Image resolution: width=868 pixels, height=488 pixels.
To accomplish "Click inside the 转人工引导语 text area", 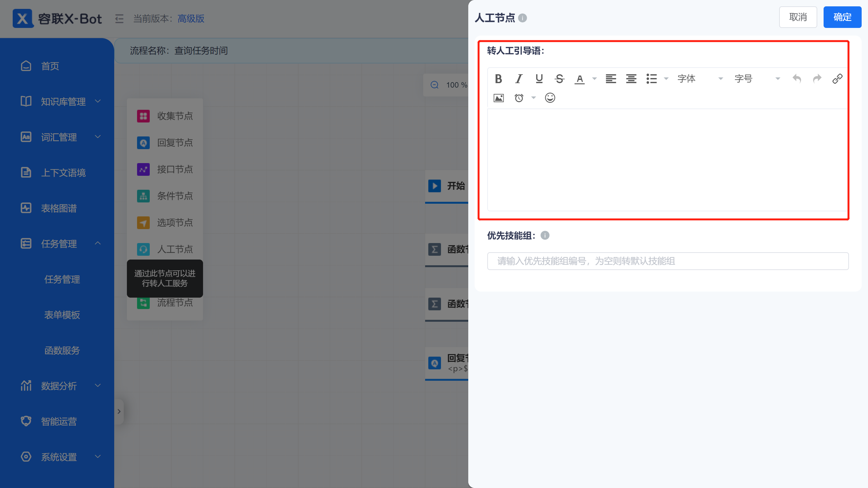I will [x=667, y=160].
